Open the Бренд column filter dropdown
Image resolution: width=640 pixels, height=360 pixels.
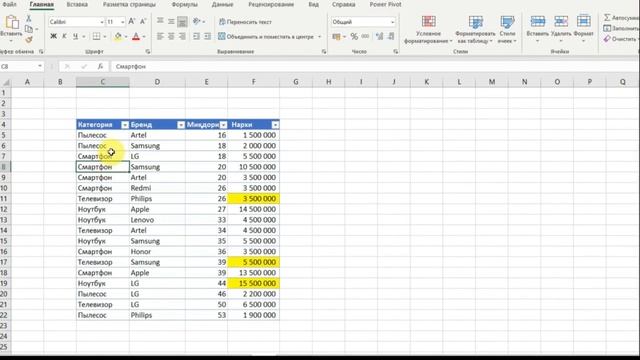tap(181, 125)
